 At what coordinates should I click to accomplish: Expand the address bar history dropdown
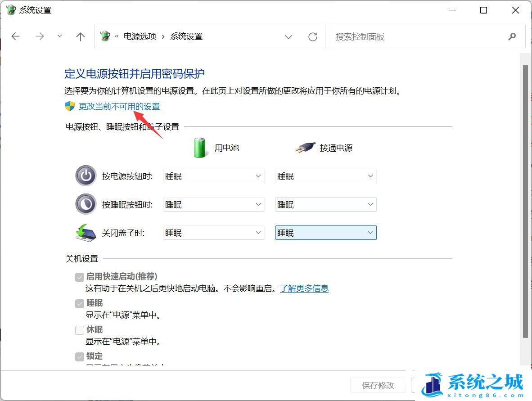pyautogui.click(x=289, y=36)
